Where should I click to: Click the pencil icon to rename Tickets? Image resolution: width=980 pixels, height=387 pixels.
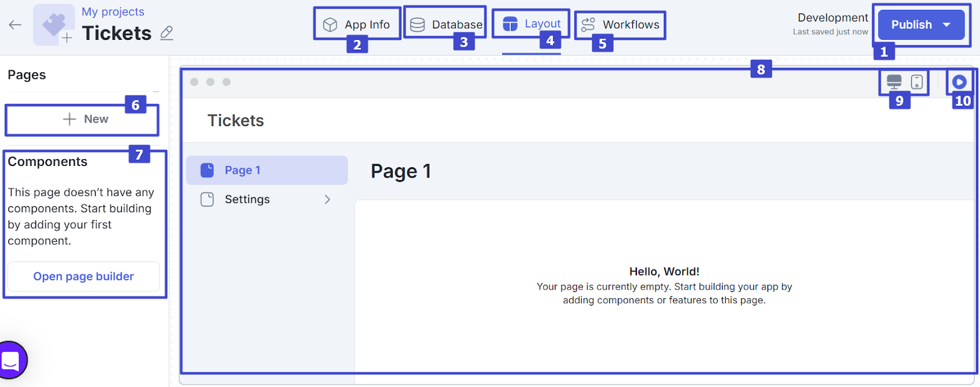(x=167, y=33)
